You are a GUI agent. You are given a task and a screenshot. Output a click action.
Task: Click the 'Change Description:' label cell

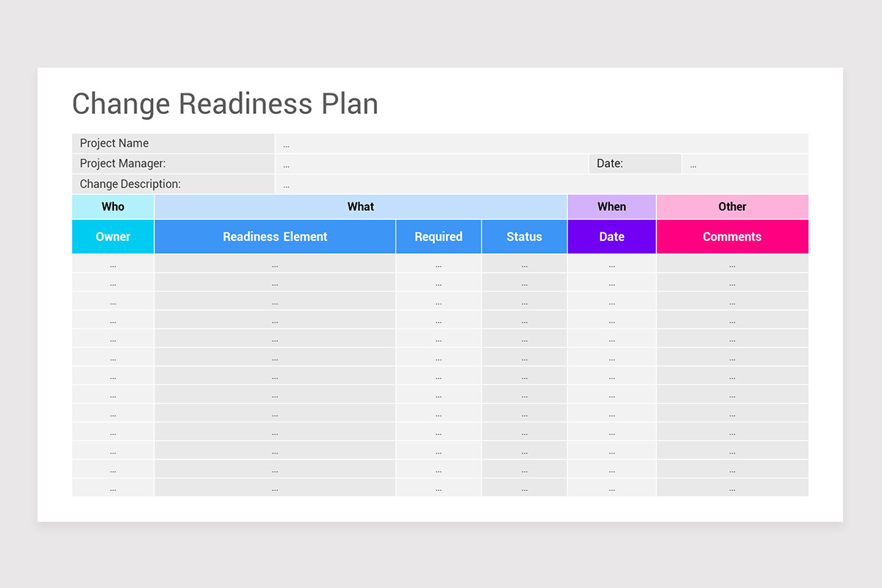pyautogui.click(x=173, y=184)
